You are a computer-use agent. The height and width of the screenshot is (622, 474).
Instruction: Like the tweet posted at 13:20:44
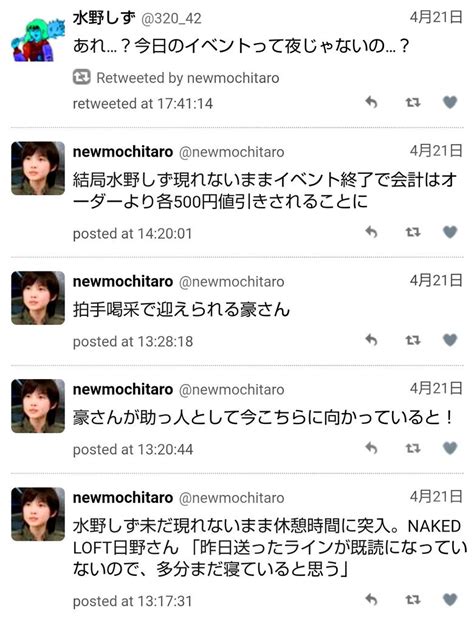[x=450, y=448]
